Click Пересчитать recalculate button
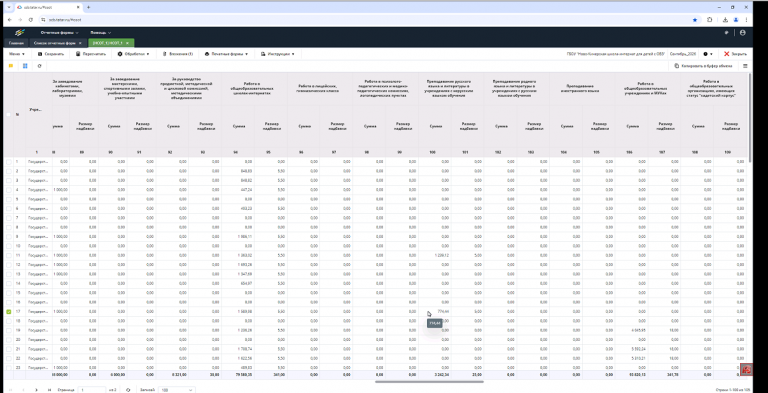Screen dimensions: 768x393 pyautogui.click(x=91, y=54)
